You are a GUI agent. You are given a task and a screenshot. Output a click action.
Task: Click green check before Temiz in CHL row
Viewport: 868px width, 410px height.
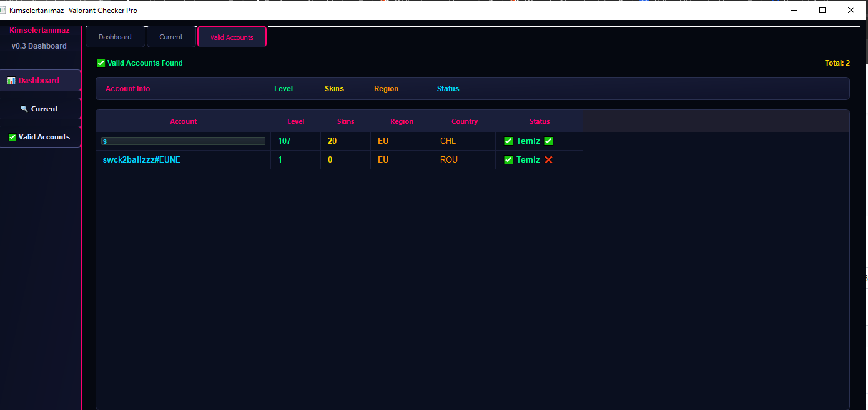click(508, 141)
